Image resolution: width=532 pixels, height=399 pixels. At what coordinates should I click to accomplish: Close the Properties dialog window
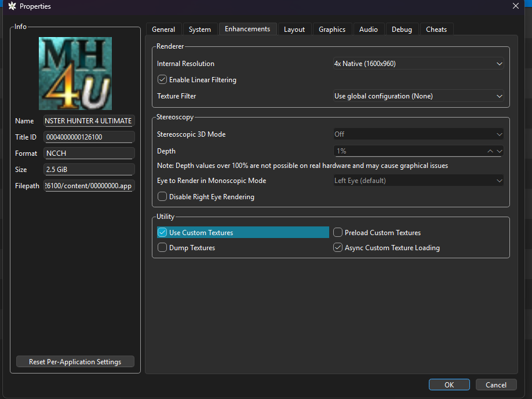click(516, 6)
